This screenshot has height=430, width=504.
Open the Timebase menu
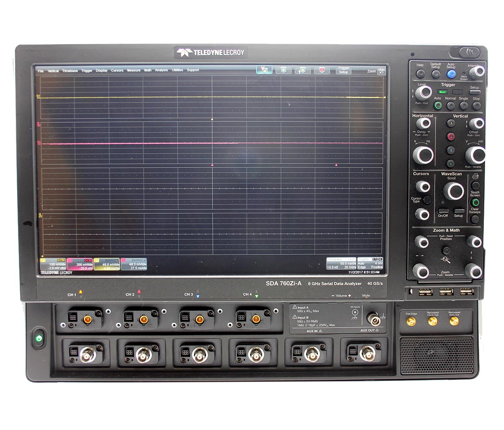(x=70, y=71)
